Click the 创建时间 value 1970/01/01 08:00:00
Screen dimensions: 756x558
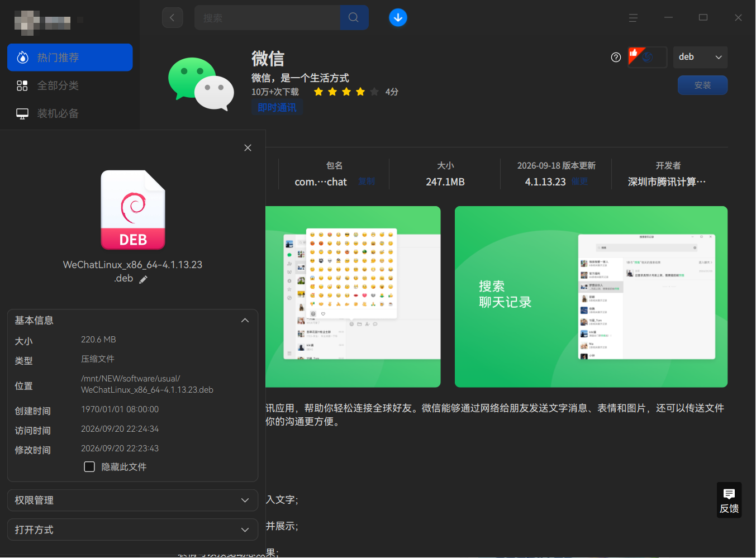[x=120, y=409]
